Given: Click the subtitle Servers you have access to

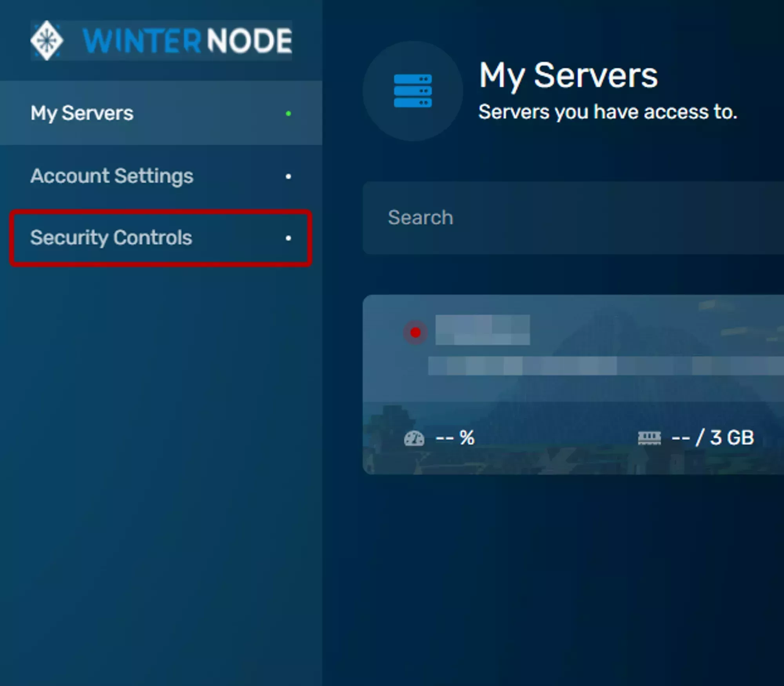Looking at the screenshot, I should point(608,113).
